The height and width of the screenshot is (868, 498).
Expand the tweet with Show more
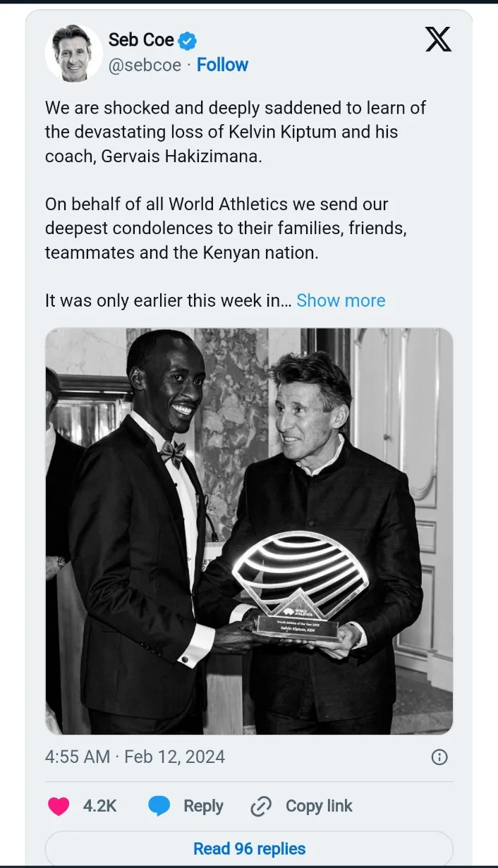(x=341, y=300)
